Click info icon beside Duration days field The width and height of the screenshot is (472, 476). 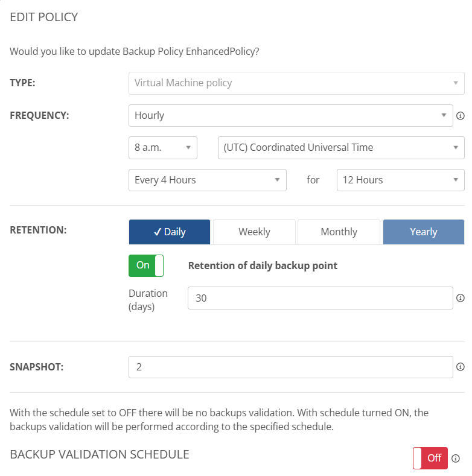460,298
